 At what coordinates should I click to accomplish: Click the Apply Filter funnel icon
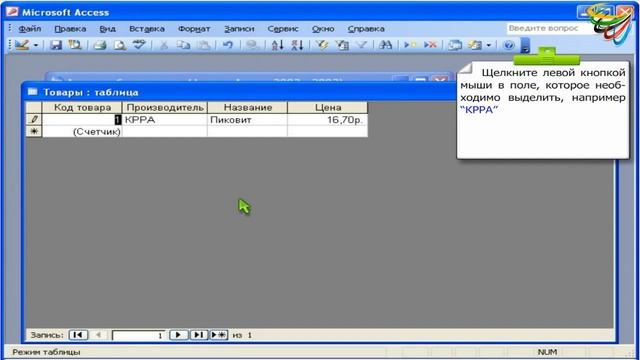pyautogui.click(x=361, y=45)
